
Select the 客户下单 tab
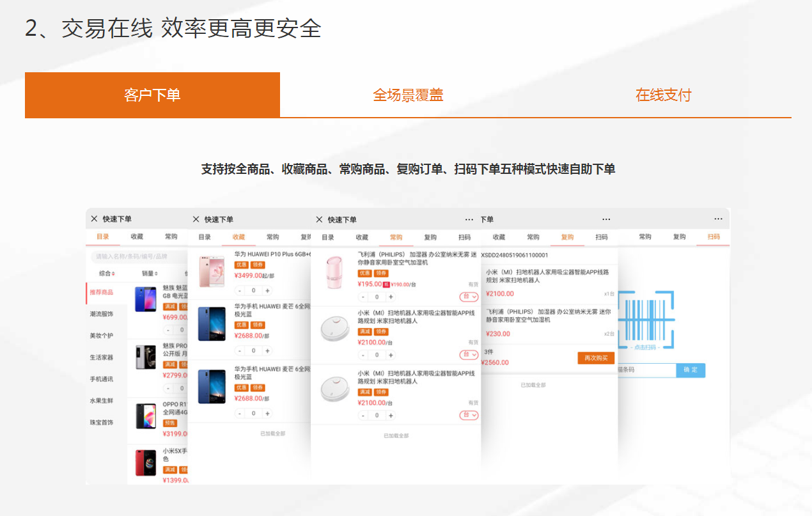152,95
